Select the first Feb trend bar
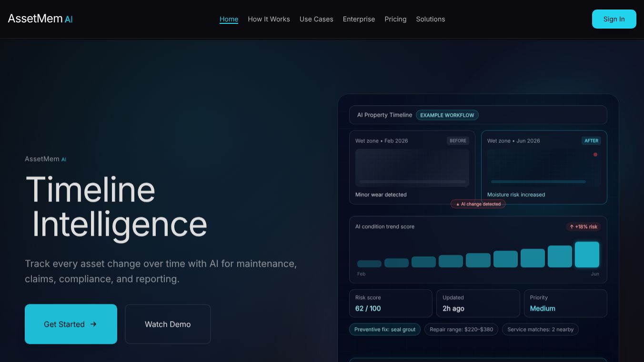 (369, 264)
